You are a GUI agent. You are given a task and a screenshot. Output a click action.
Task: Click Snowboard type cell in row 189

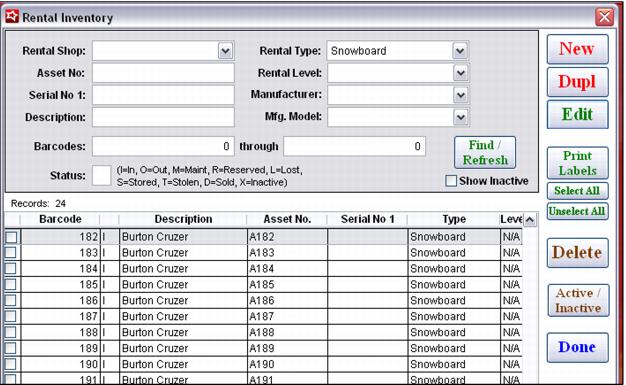454,349
